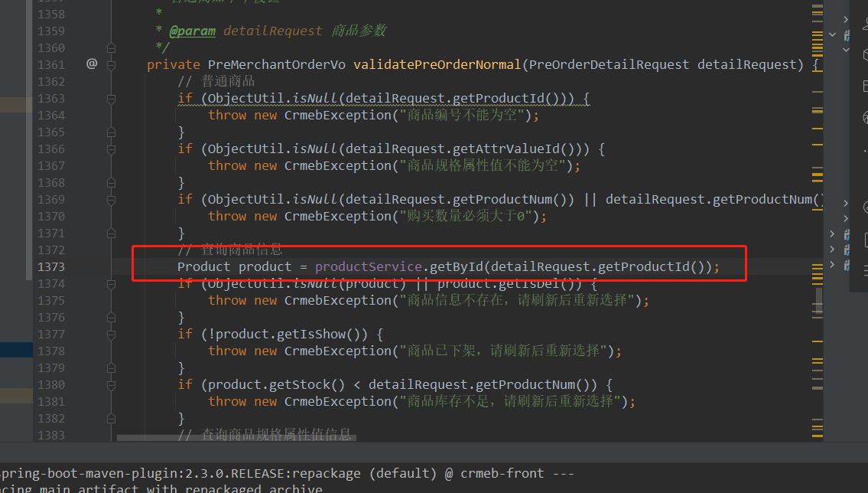Click the fold end marker at line 1365

(111, 132)
